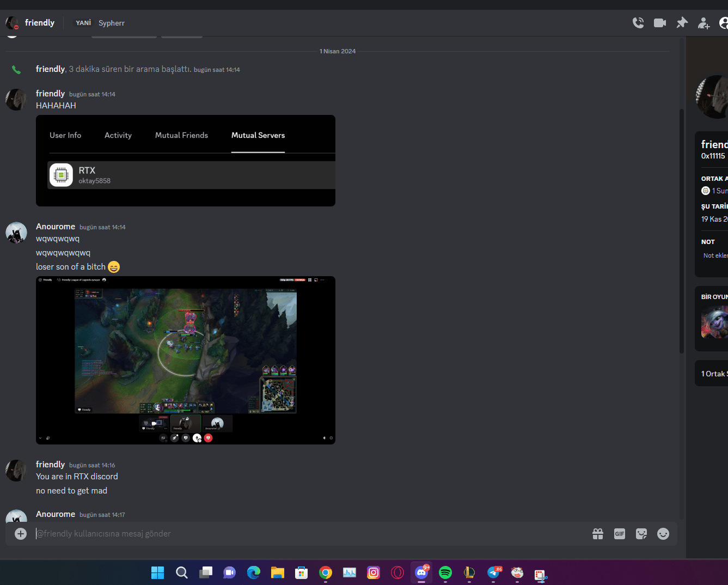Open the cartoon face app on the taskbar
The height and width of the screenshot is (585, 728).
click(517, 572)
